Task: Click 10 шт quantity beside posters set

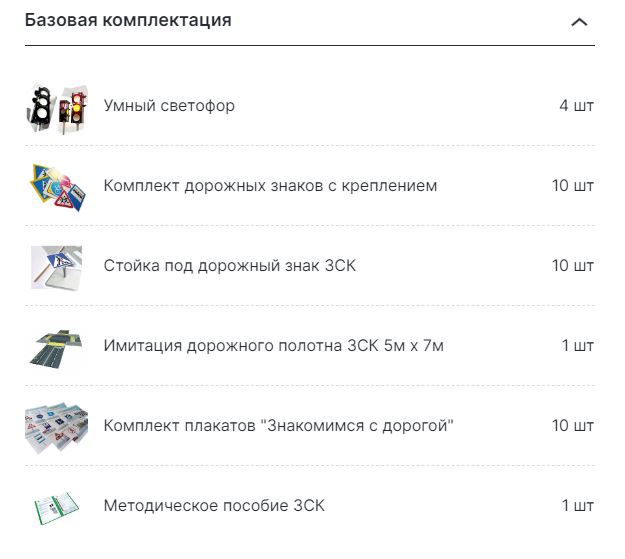Action: (573, 426)
